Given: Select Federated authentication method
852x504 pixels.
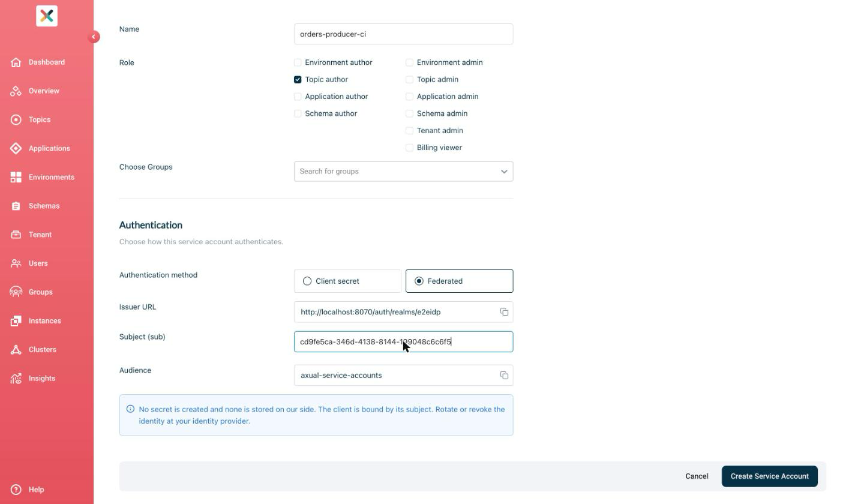Looking at the screenshot, I should 460,281.
